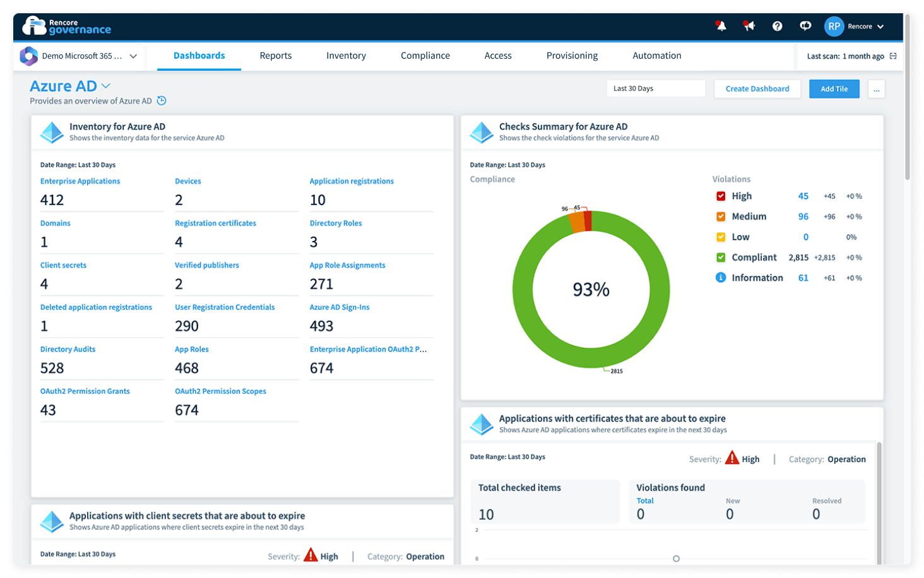
Task: Select the Compliance tab
Action: click(425, 56)
